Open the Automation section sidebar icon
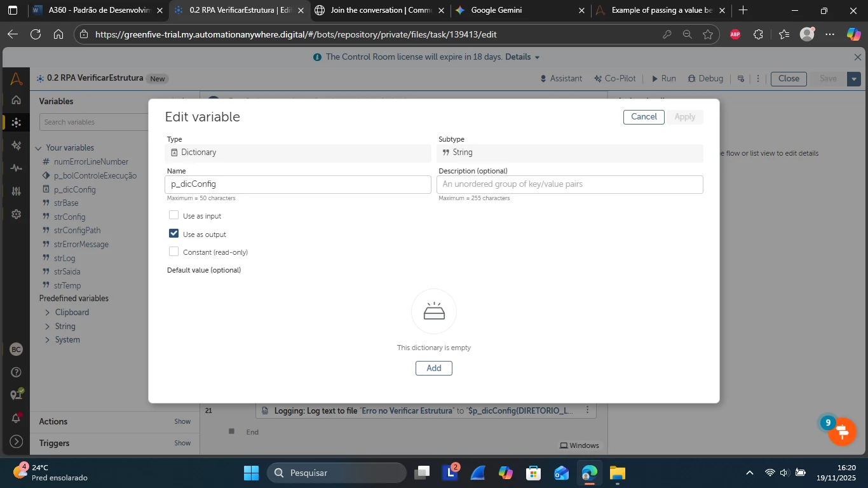Image resolution: width=868 pixels, height=488 pixels. tap(17, 123)
